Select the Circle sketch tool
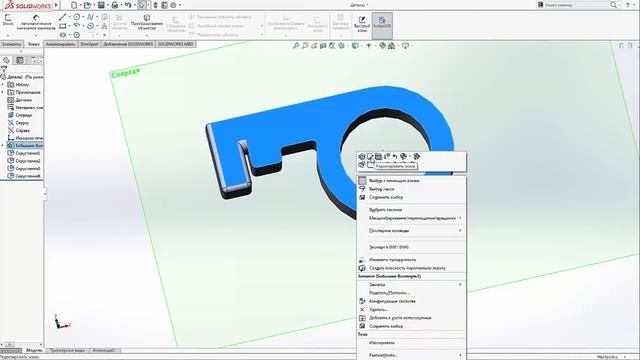 pos(76,17)
